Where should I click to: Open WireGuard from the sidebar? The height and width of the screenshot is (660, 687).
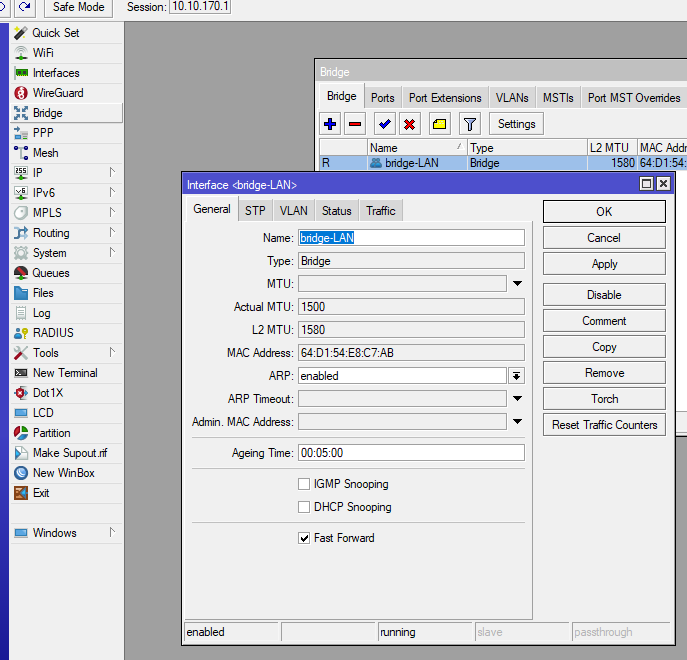(x=57, y=93)
